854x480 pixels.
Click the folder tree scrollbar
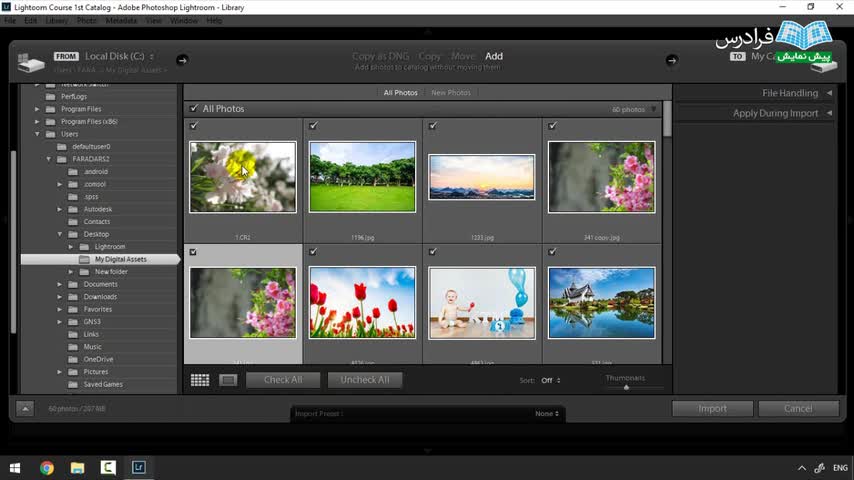[14, 242]
